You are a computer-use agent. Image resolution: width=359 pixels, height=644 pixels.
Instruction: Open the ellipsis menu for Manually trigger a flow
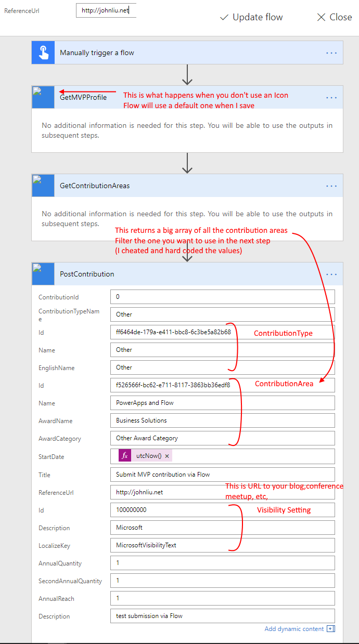pyautogui.click(x=331, y=53)
